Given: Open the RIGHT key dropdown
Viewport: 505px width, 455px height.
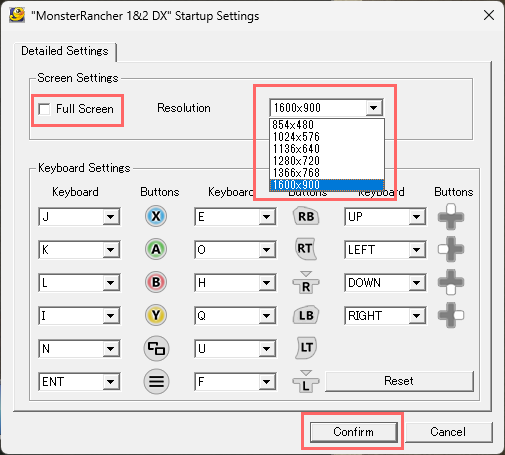Looking at the screenshot, I should pos(417,316).
